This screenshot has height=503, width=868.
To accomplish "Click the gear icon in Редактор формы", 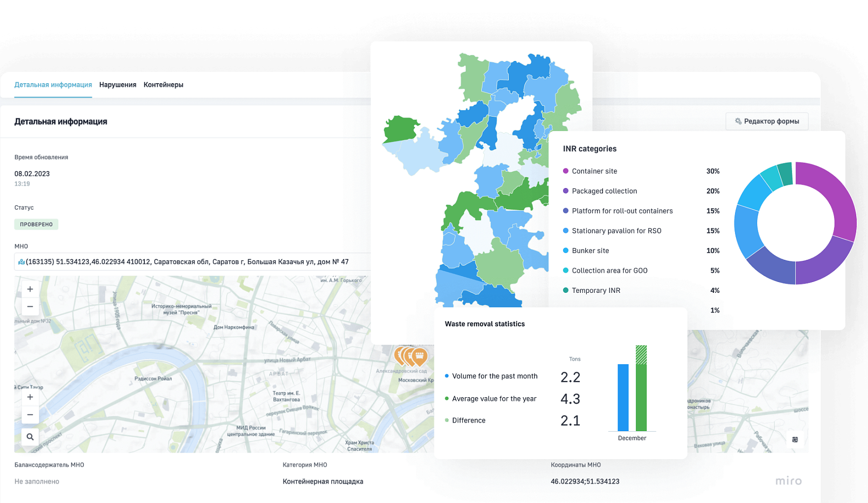I will [x=738, y=121].
